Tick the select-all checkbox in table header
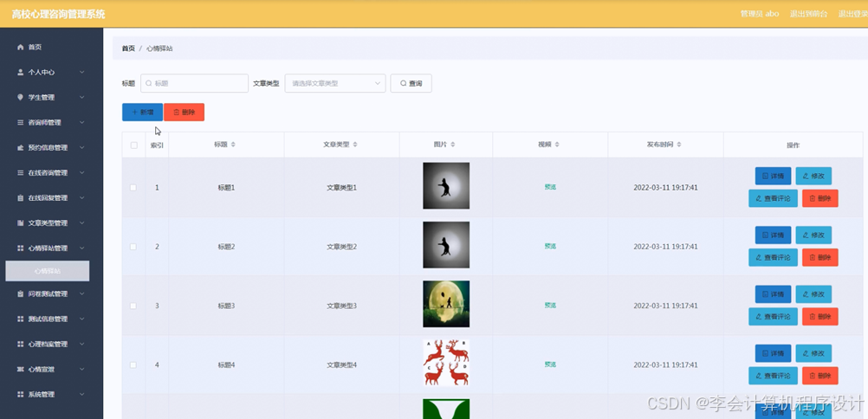 133,145
